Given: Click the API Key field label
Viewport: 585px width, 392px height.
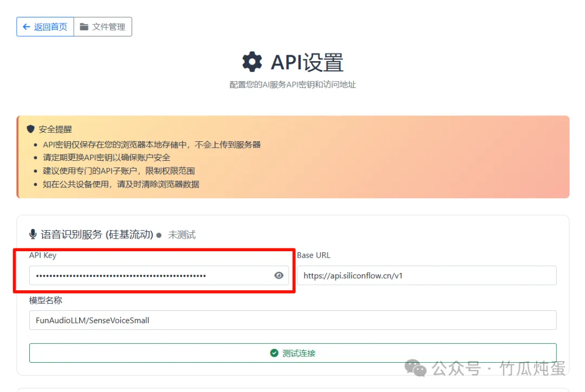Looking at the screenshot, I should [43, 256].
